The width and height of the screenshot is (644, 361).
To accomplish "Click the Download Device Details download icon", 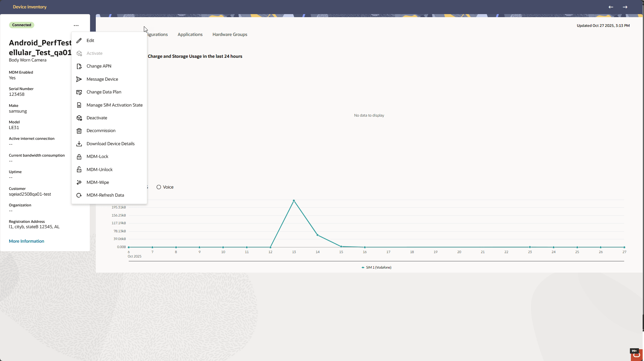I will click(x=79, y=144).
